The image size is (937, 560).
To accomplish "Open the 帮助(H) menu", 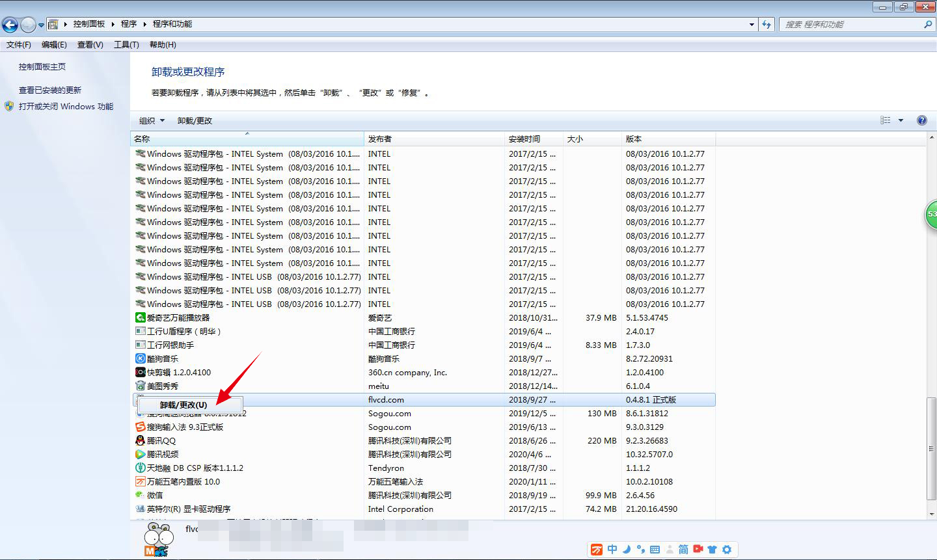I will click(x=163, y=45).
